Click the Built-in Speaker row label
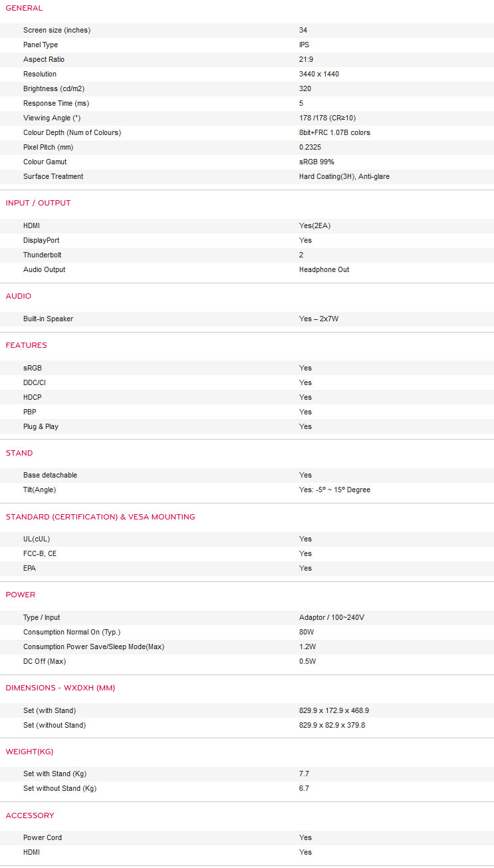This screenshot has height=868, width=494. (x=48, y=319)
